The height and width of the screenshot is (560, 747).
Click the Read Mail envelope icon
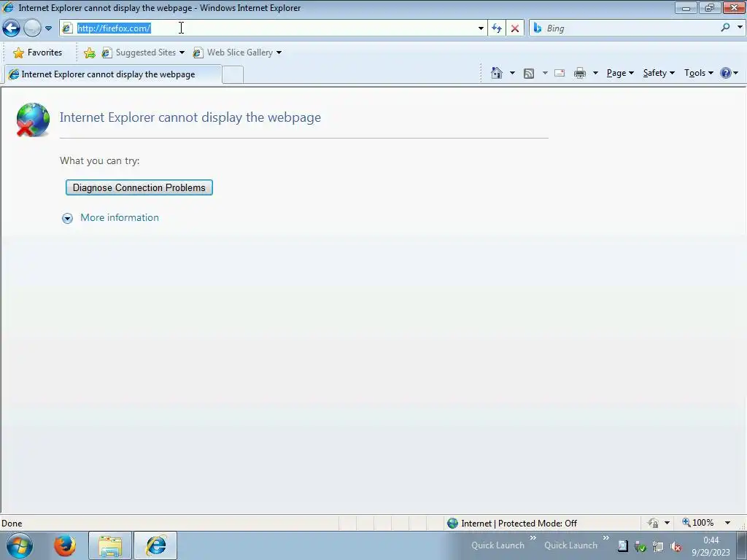pos(560,73)
